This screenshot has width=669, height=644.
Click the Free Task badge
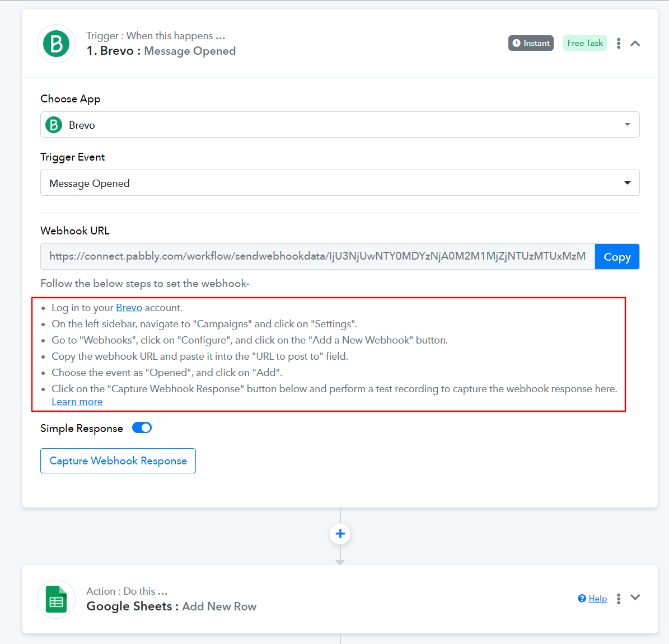coord(585,43)
